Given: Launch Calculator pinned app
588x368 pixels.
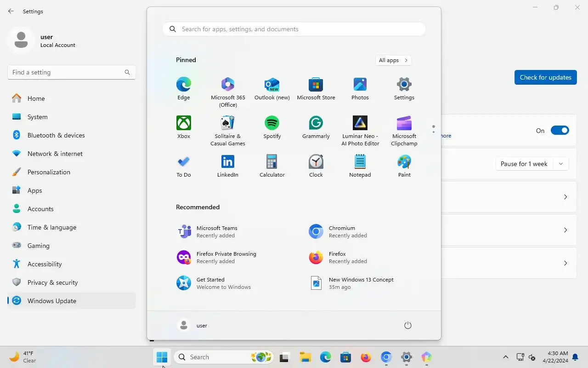Looking at the screenshot, I should coord(272,166).
